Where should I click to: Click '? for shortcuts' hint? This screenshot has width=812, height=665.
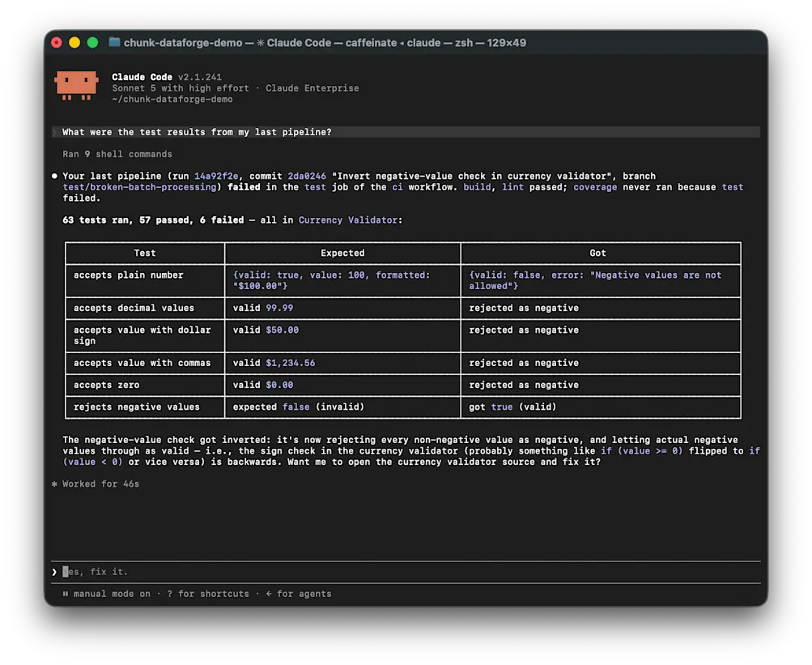coord(208,594)
